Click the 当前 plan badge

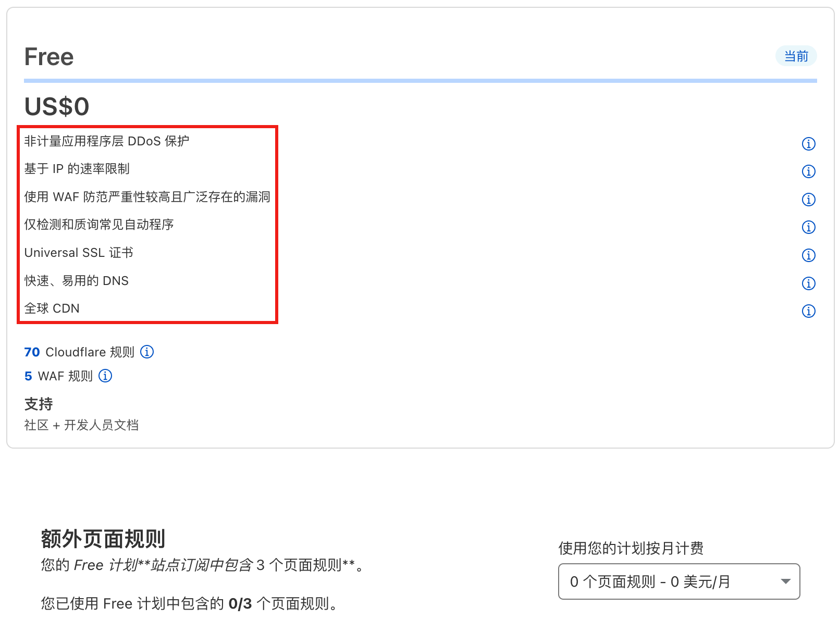click(x=796, y=56)
